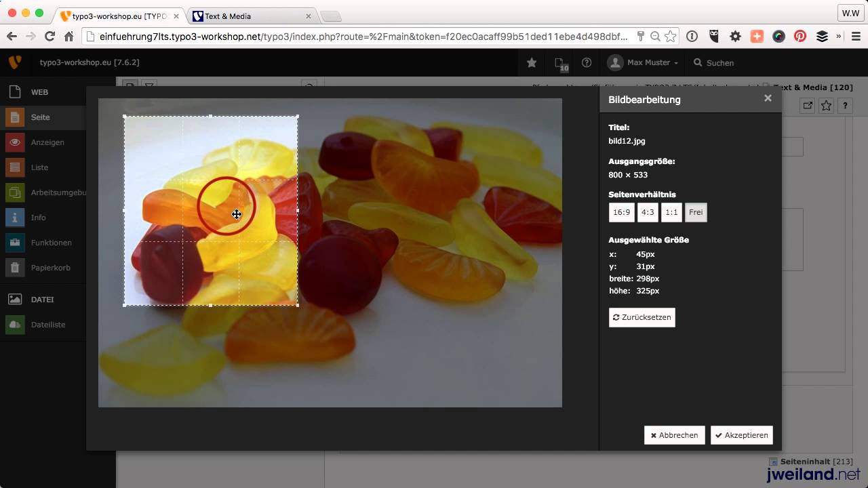
Task: Open the Papierkorb module
Action: coord(43,268)
